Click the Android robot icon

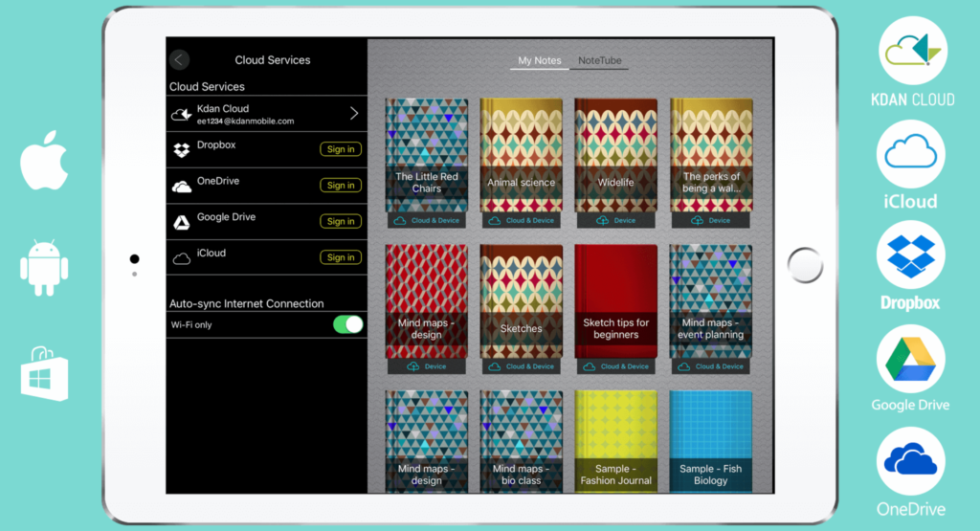point(44,267)
